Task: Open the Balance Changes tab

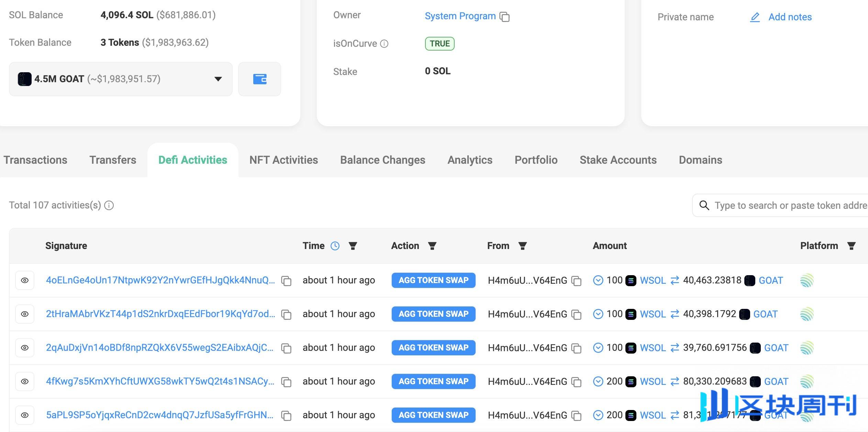Action: 383,160
